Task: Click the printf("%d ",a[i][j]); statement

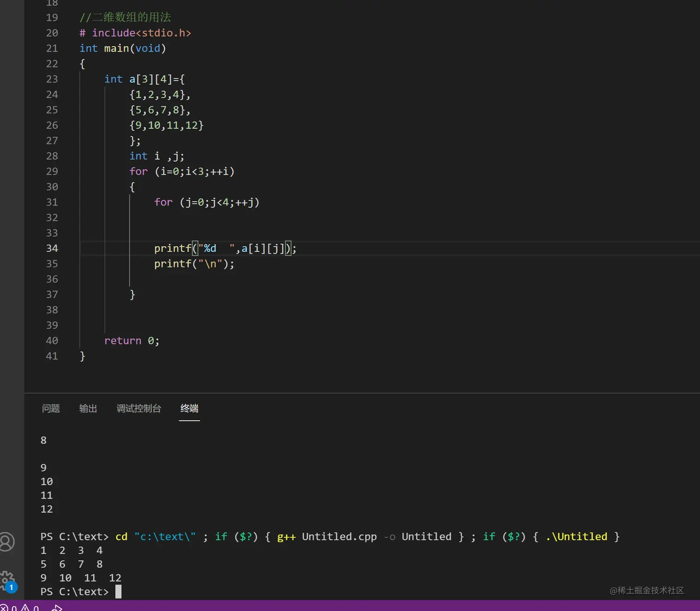Action: coord(225,249)
